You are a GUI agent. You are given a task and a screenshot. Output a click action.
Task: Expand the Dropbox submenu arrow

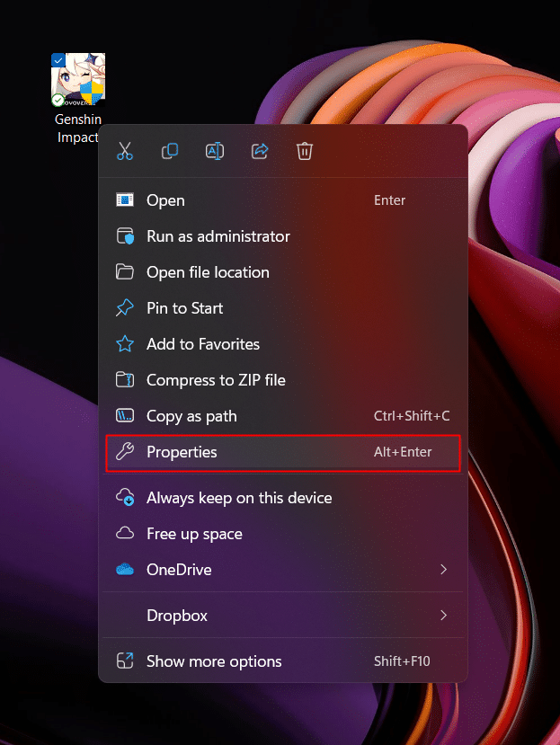[x=443, y=616]
